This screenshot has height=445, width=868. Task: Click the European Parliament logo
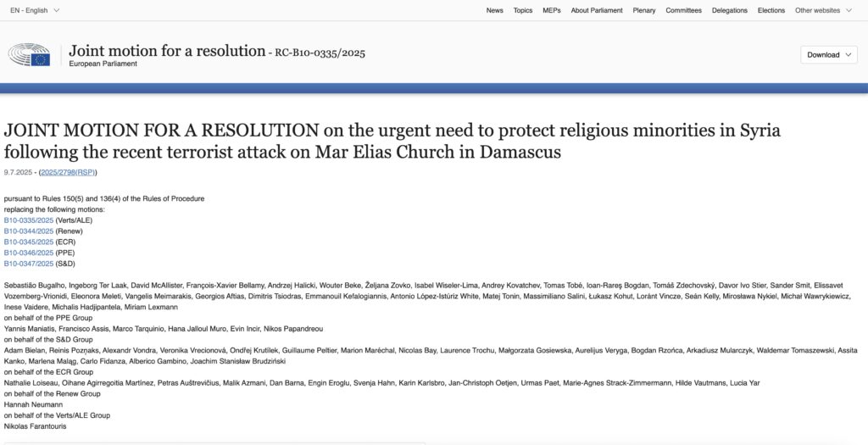tap(30, 54)
